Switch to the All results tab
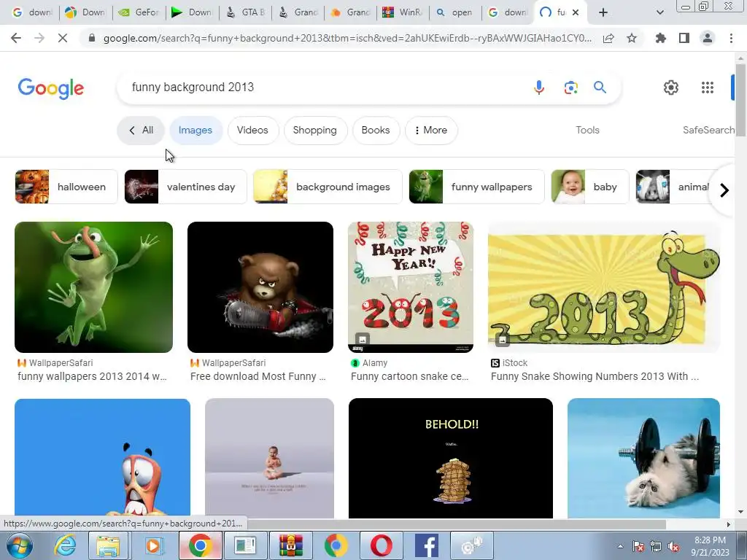 (141, 130)
